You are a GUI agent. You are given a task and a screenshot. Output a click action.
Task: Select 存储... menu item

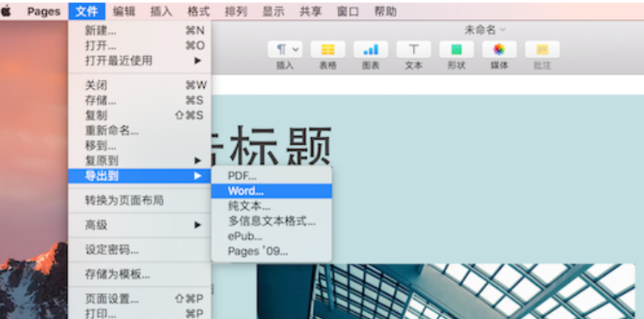coord(140,101)
